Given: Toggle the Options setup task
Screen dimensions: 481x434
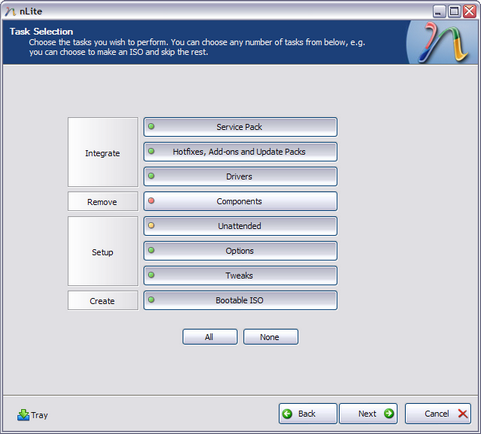Looking at the screenshot, I should (x=240, y=251).
